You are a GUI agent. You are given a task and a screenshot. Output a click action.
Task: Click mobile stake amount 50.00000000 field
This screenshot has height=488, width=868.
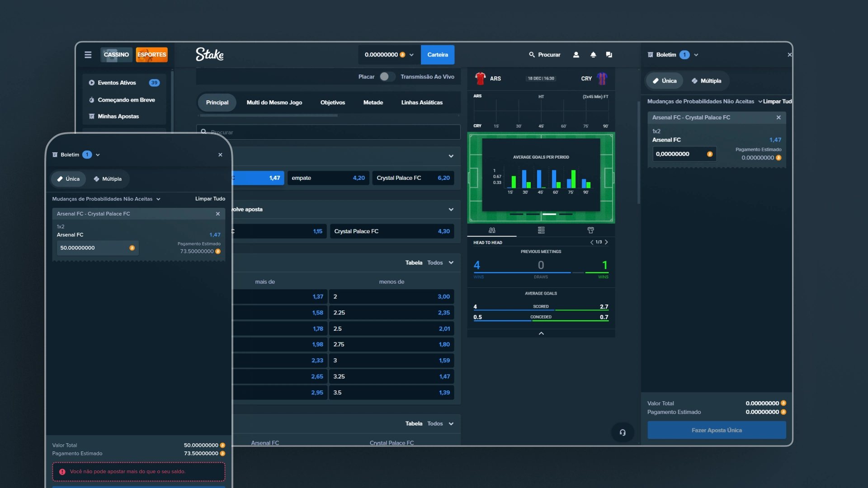[97, 248]
